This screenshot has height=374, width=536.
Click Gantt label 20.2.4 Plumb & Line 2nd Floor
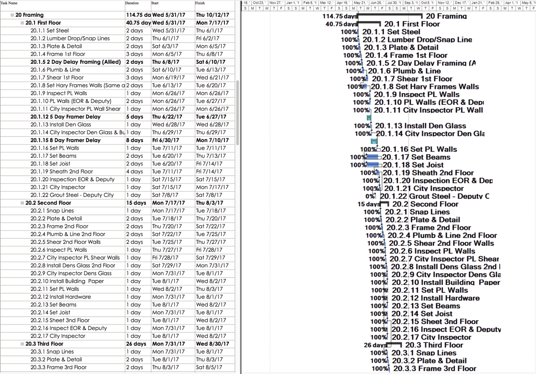(442, 236)
